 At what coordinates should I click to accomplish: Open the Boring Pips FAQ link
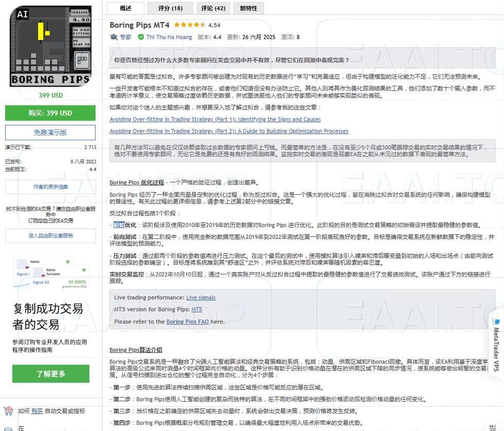click(186, 322)
